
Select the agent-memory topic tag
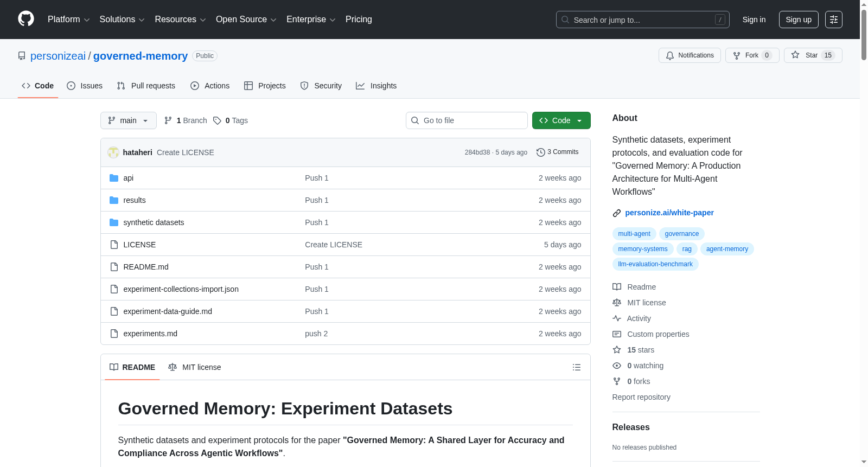[727, 249]
